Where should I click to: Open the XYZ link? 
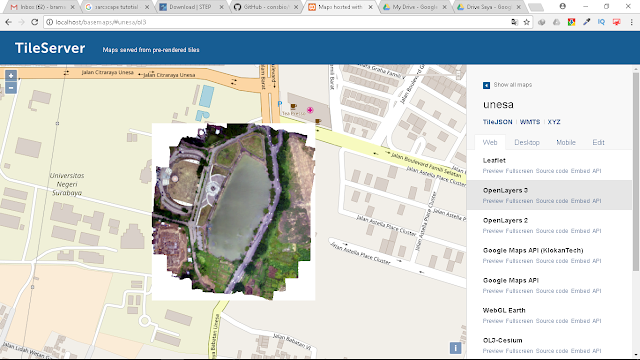coord(554,122)
